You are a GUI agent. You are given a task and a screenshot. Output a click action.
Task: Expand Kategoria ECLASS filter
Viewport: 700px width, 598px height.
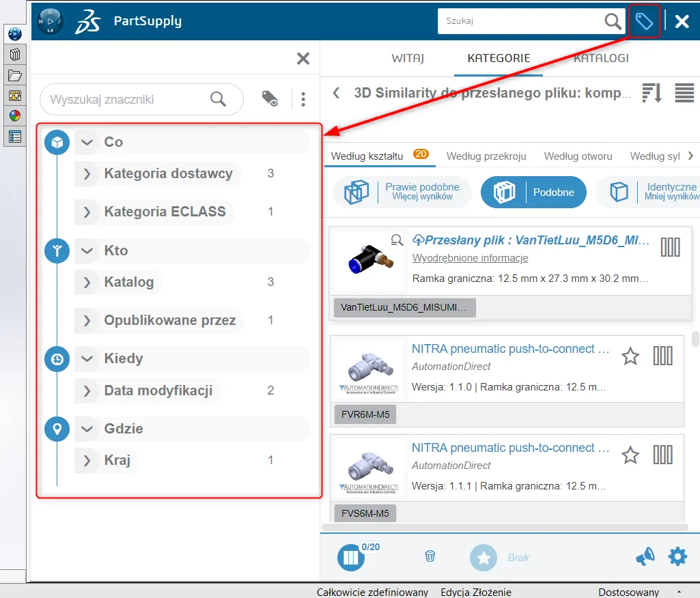[x=87, y=212]
